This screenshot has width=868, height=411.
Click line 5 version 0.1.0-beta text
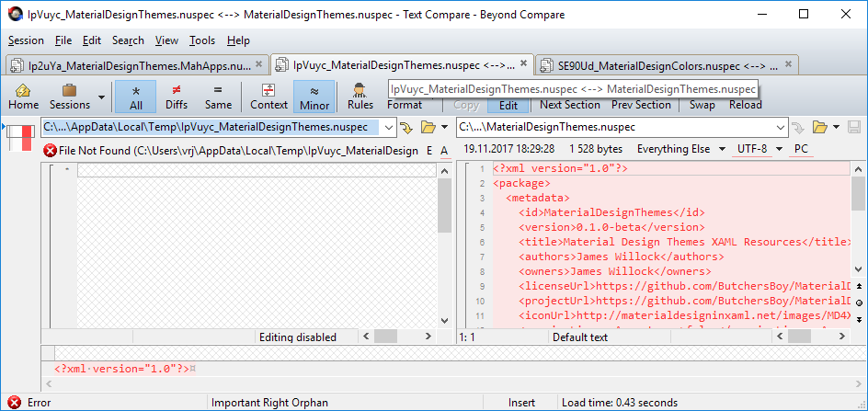[x=611, y=227]
